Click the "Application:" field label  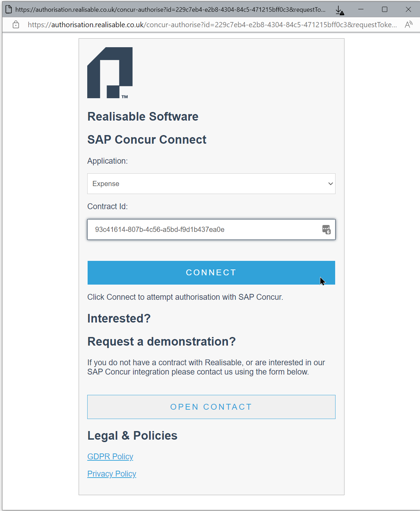[107, 161]
